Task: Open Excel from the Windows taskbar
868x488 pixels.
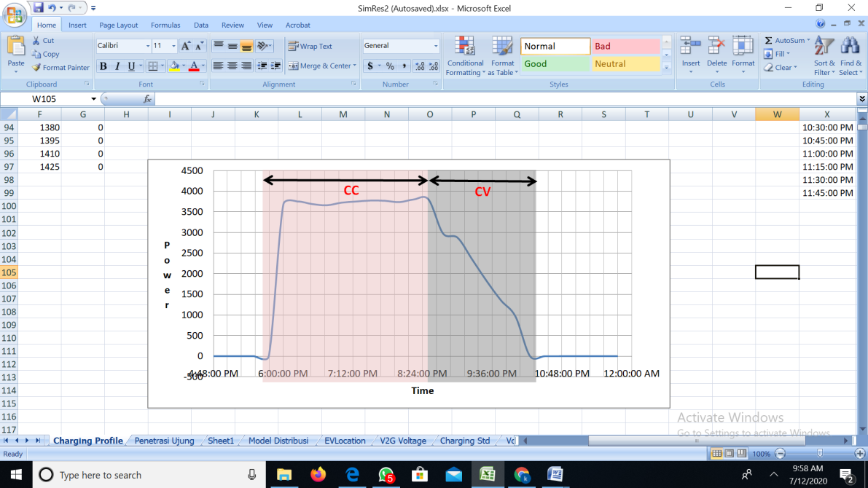Action: tap(487, 475)
